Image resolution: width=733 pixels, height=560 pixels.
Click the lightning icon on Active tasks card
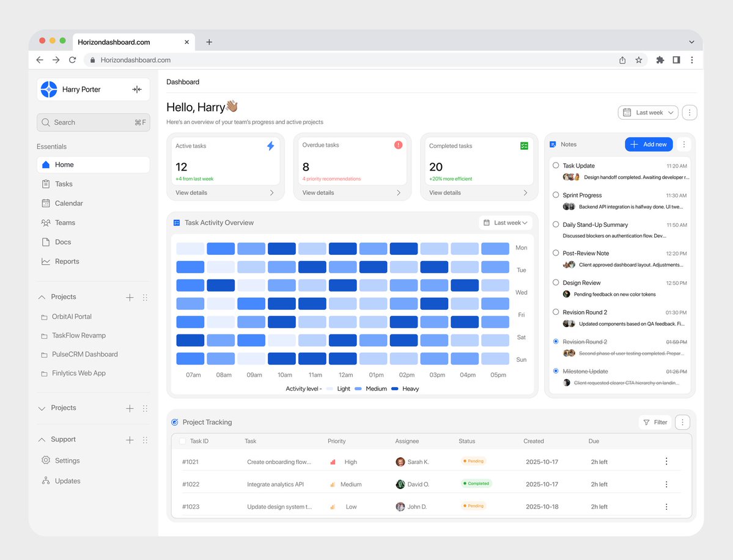tap(270, 146)
